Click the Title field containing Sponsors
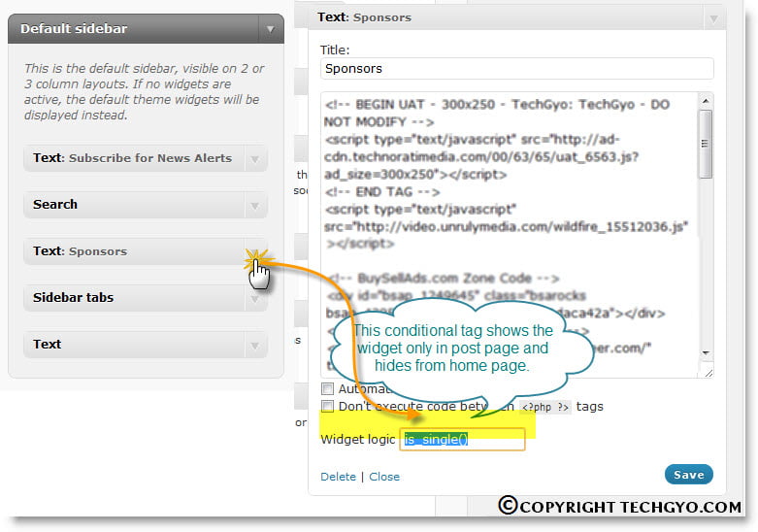 pos(516,69)
